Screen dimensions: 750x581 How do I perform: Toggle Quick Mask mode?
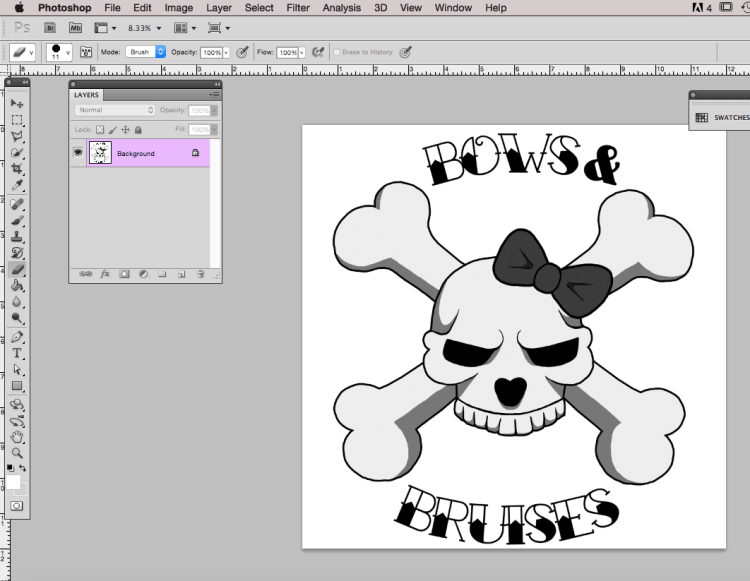coord(17,506)
